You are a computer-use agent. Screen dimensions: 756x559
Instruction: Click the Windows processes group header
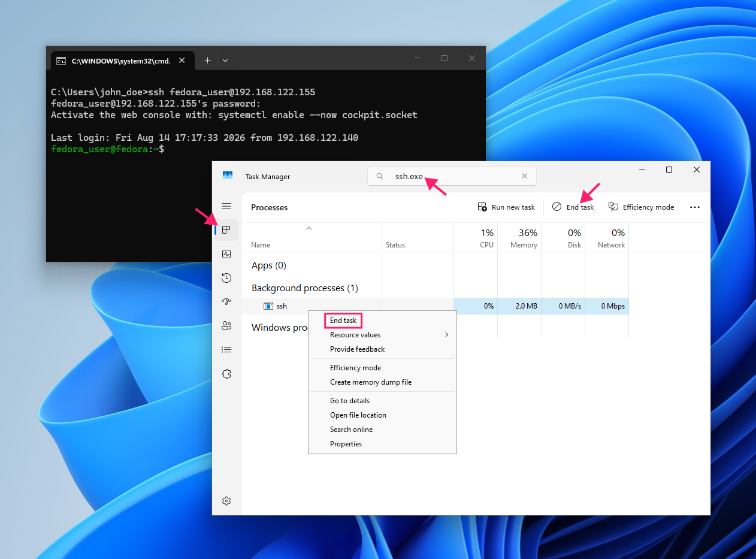pos(280,328)
